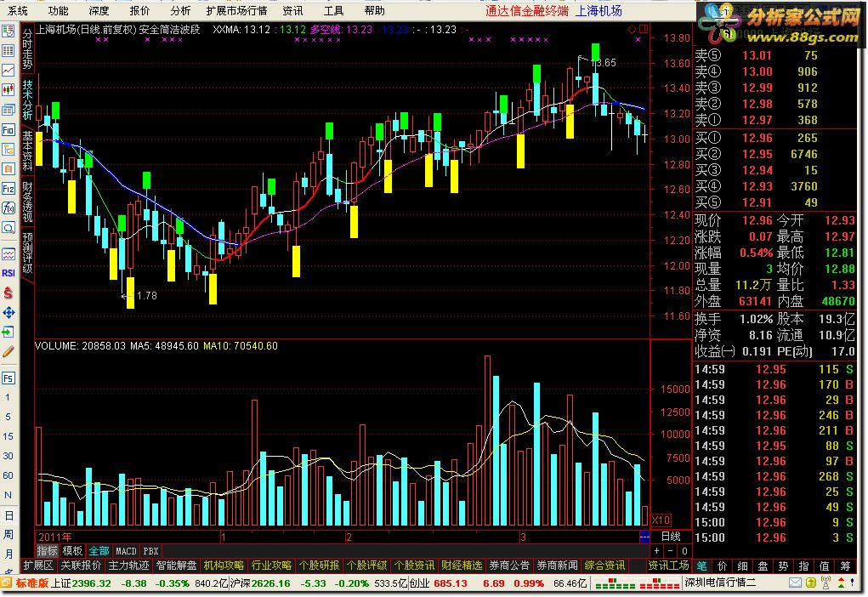This screenshot has width=868, height=597.
Task: Select the PBX indicator tab
Action: click(x=151, y=551)
